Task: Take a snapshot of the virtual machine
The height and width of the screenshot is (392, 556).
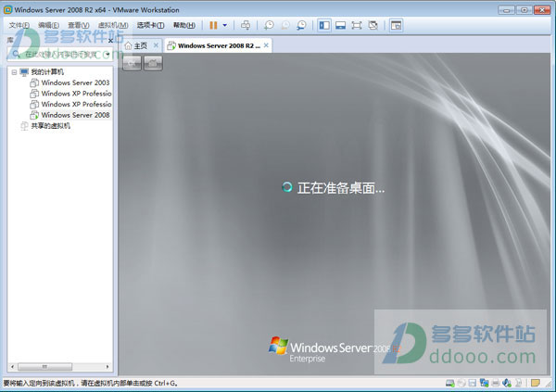Action: point(269,25)
